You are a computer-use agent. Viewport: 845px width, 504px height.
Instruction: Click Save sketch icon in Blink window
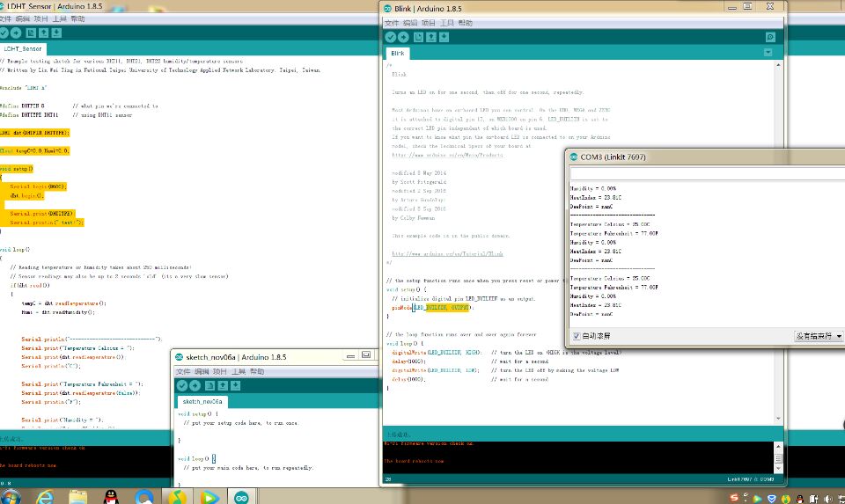[444, 37]
